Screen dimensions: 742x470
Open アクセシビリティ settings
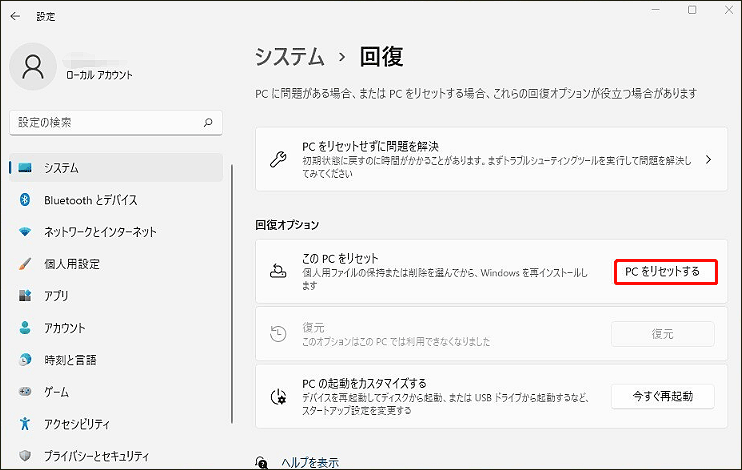pos(116,424)
